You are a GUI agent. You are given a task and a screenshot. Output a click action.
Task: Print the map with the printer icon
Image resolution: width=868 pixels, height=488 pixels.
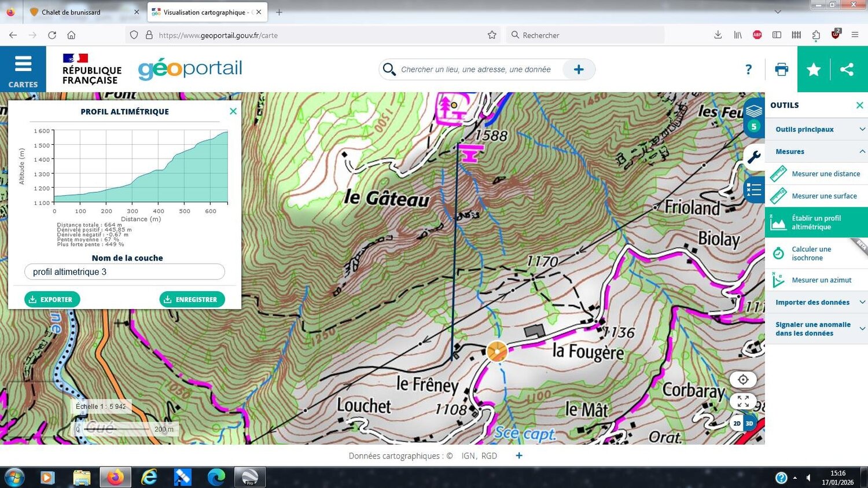pos(781,69)
